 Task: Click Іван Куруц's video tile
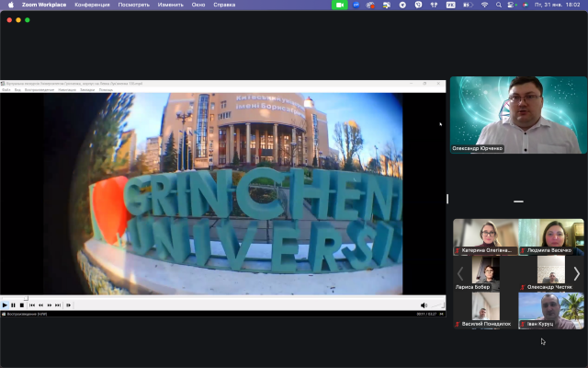(x=551, y=310)
